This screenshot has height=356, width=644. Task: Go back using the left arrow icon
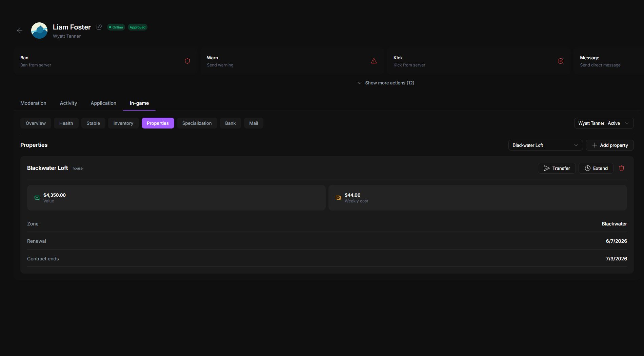(20, 31)
